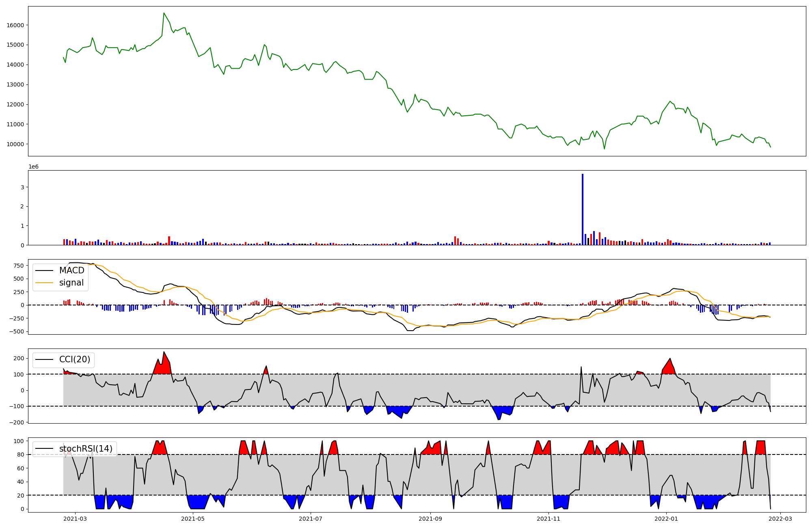Image resolution: width=812 pixels, height=528 pixels.
Task: Click the highest peak of the green price line
Action: 164,13
